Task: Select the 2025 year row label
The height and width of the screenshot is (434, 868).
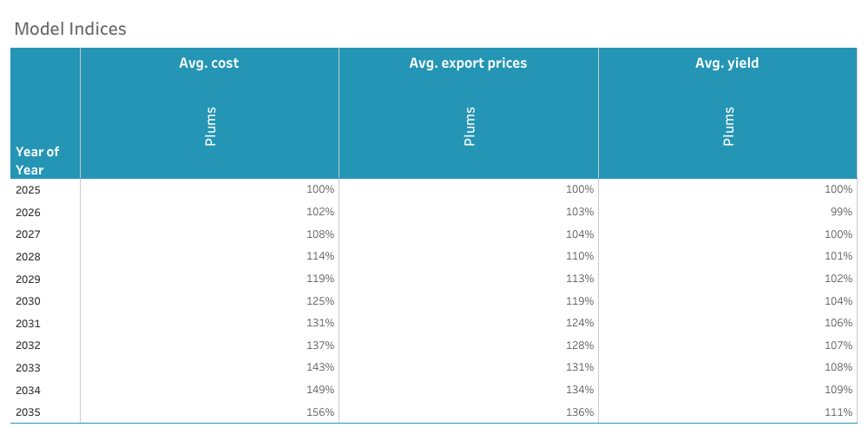Action: (28, 189)
